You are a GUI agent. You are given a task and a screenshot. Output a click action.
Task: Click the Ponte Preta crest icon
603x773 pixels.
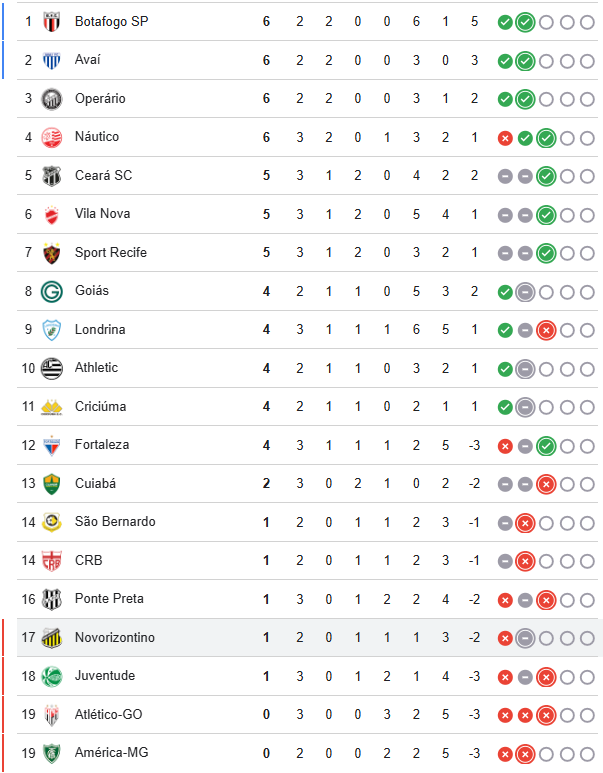51,599
